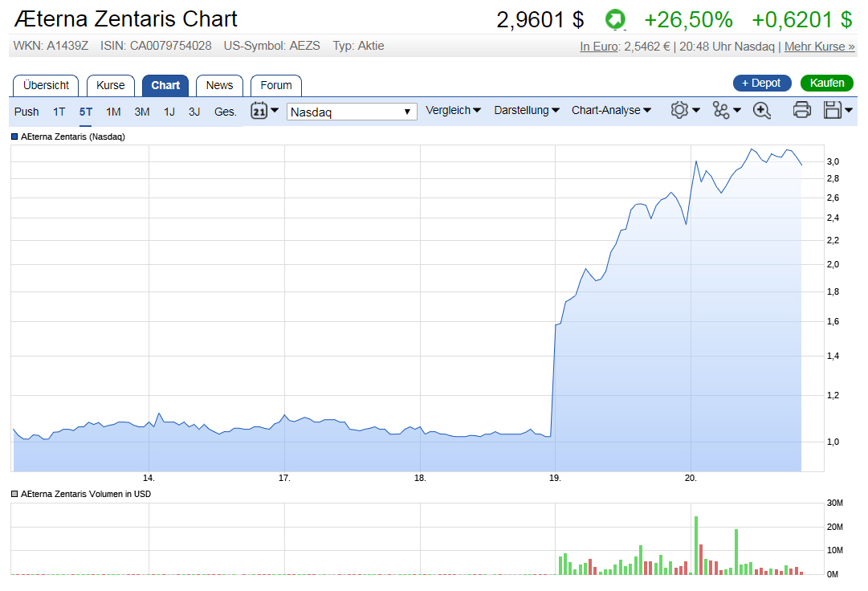Open the calendar date picker icon

click(259, 111)
